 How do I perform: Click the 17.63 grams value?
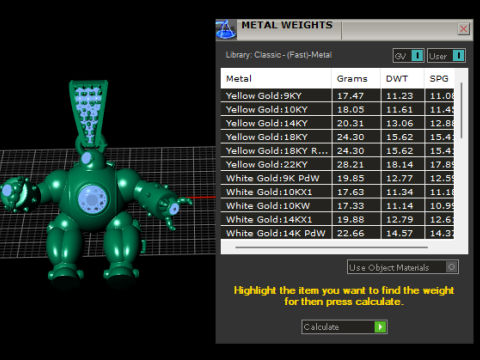(x=350, y=192)
